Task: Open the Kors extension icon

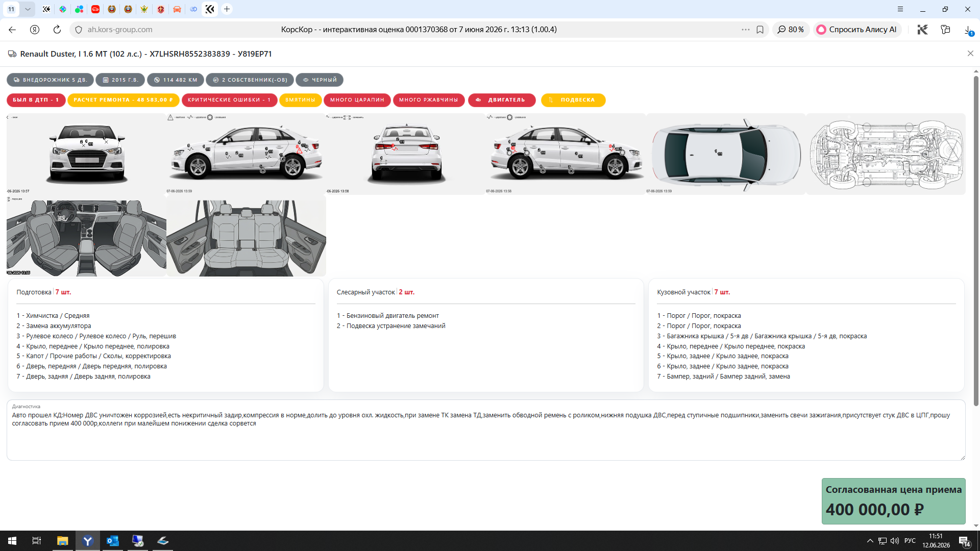Action: click(x=922, y=30)
